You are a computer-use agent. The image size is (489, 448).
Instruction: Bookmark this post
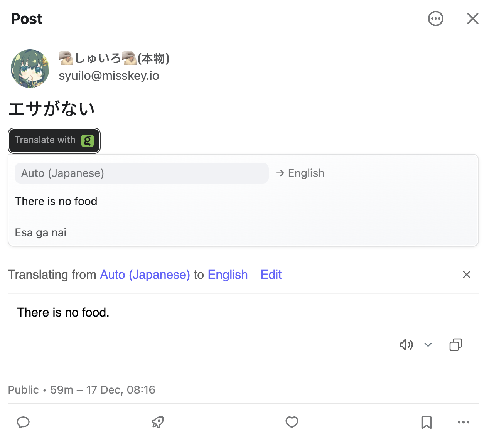tap(427, 422)
